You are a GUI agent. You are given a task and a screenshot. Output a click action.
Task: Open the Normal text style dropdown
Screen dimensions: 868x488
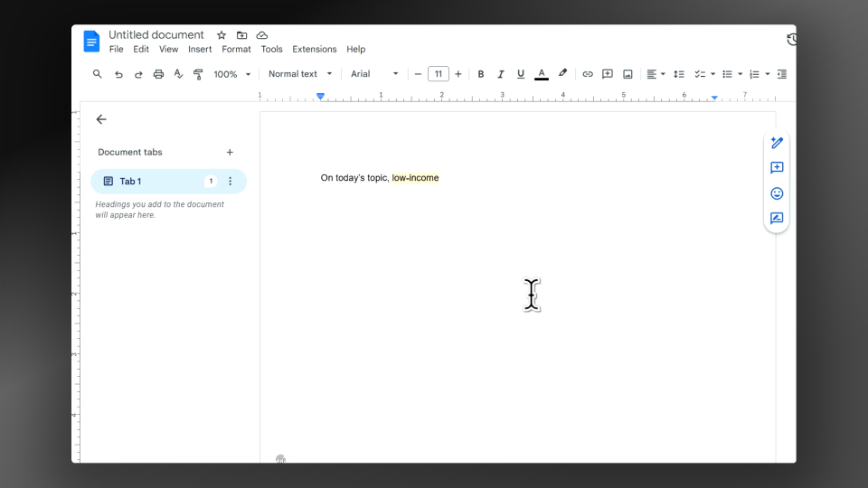pyautogui.click(x=299, y=73)
